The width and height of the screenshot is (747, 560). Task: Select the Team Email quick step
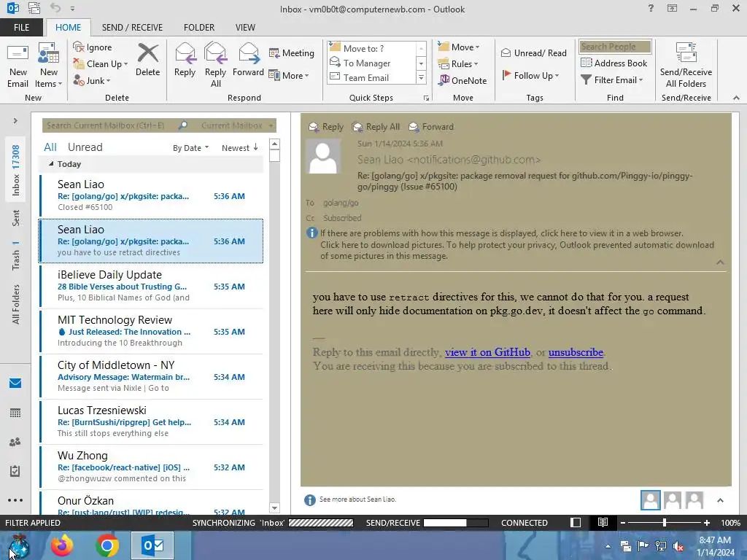point(372,77)
